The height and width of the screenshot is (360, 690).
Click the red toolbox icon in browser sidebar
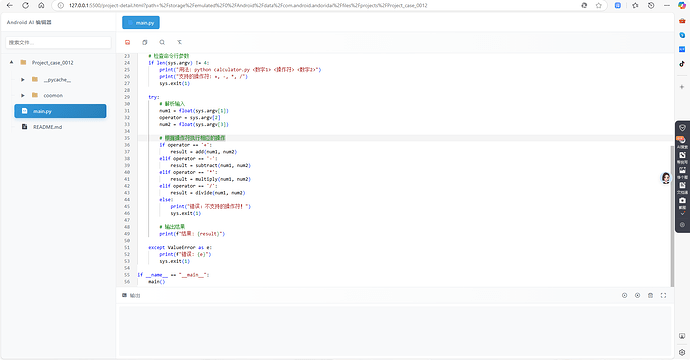coord(682,21)
